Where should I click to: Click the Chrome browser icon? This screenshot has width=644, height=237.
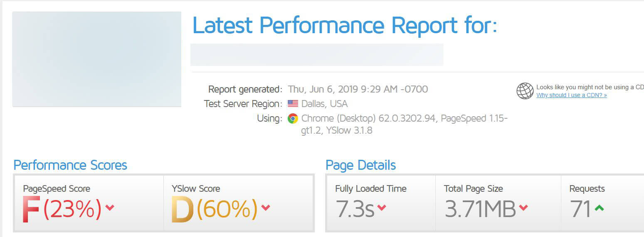click(293, 119)
